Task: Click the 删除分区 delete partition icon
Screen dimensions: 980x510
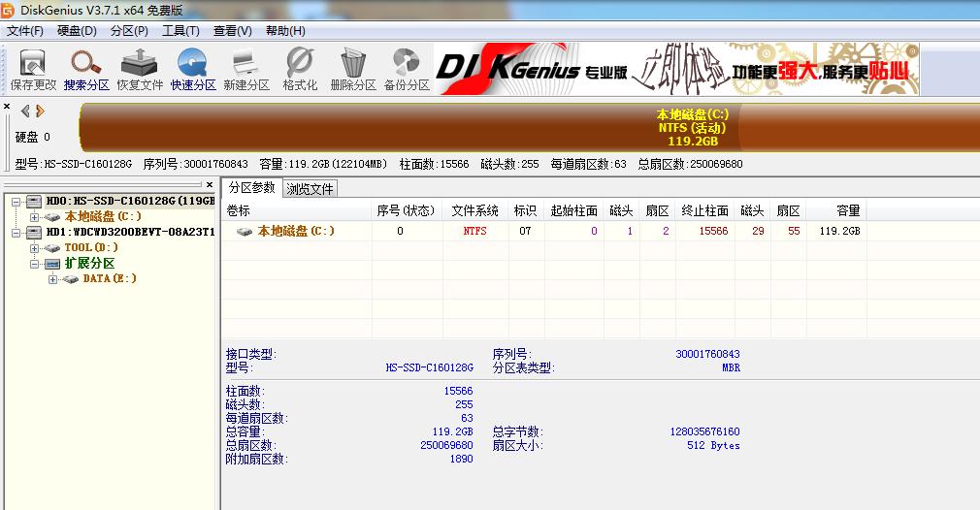Action: [x=353, y=70]
